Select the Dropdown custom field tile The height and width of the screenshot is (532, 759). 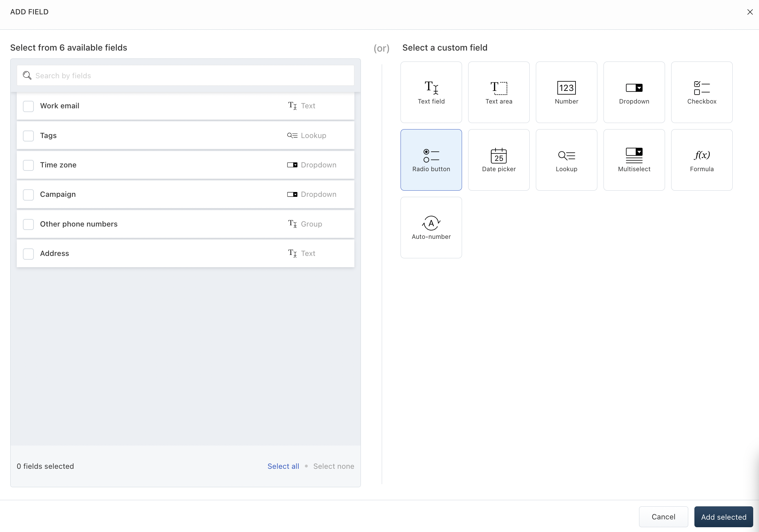click(x=634, y=92)
